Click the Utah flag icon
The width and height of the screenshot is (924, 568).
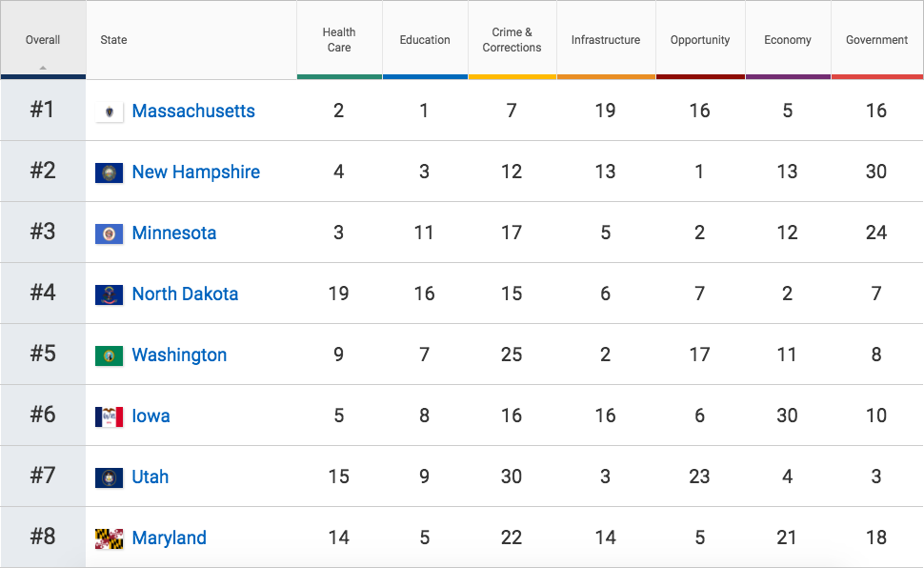pos(110,477)
